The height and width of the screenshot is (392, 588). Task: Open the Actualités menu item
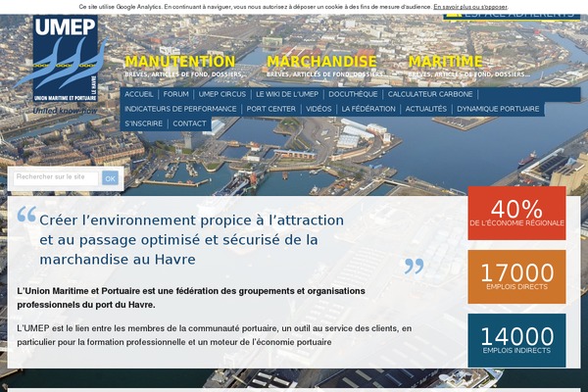[426, 109]
